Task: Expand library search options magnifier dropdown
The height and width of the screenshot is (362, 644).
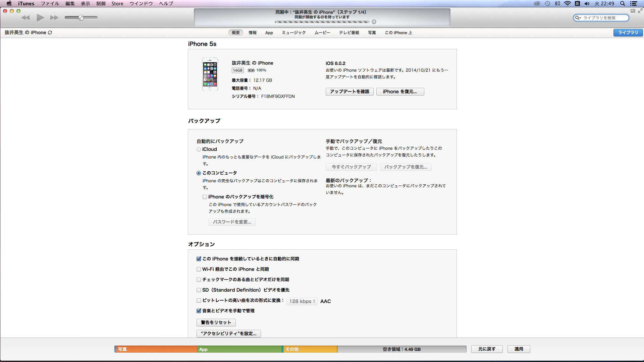Action: [578, 18]
